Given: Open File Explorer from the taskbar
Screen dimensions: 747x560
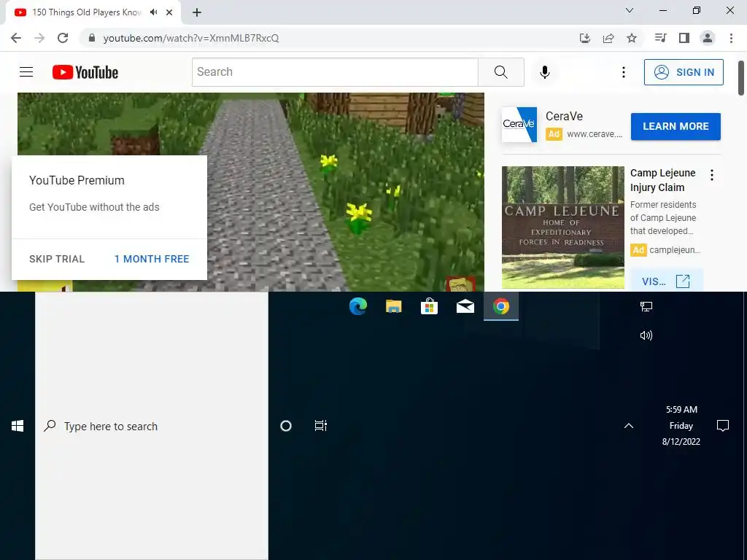Looking at the screenshot, I should [x=393, y=306].
